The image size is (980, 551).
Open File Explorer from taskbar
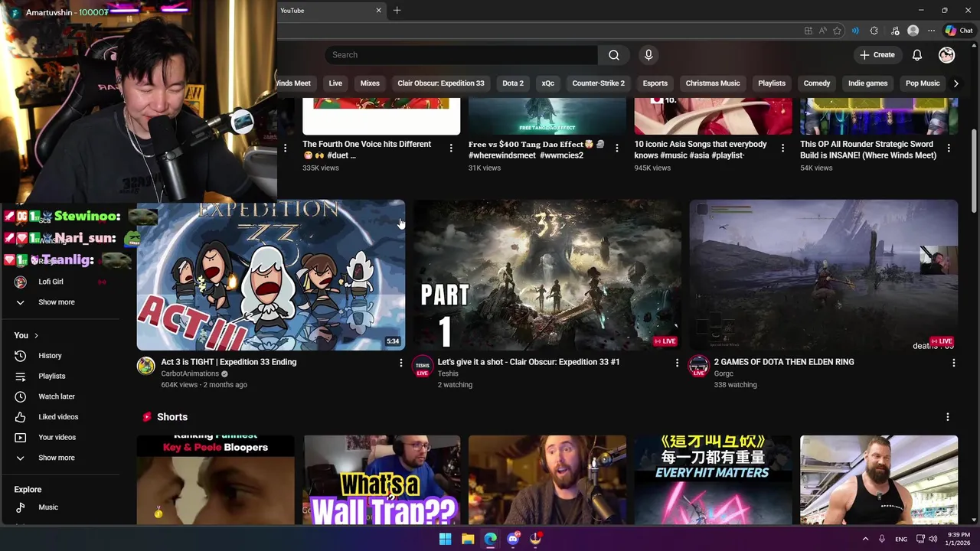point(468,539)
